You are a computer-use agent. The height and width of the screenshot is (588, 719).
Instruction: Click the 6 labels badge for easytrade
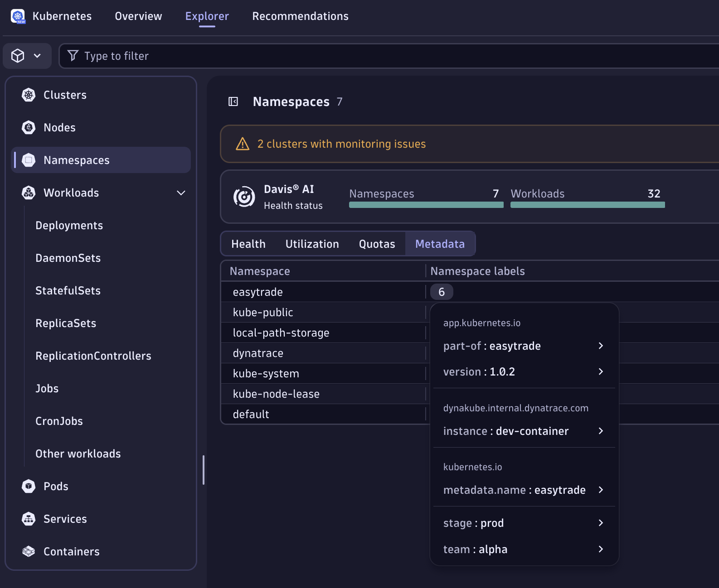coord(441,292)
